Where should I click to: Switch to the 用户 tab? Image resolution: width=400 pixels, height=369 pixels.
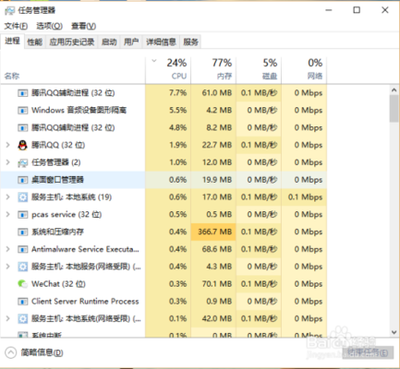click(x=131, y=42)
